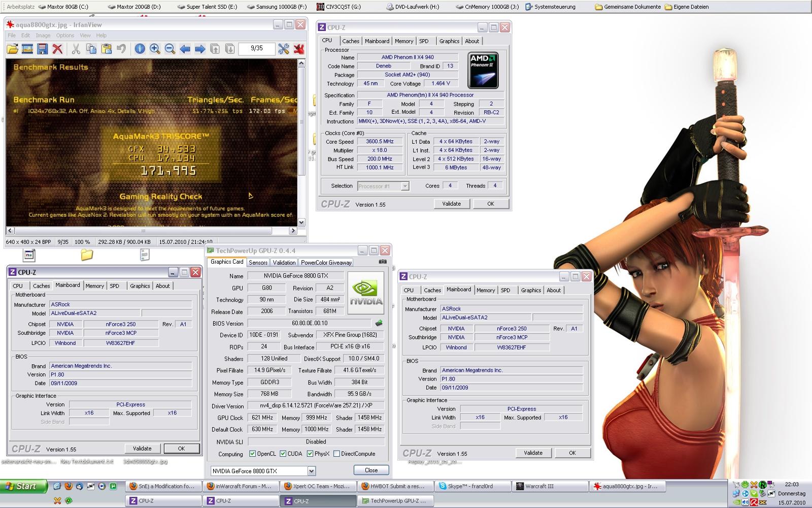812x508 pixels.
Task: Launch Firefox from quick launch bar
Action: (x=68, y=486)
